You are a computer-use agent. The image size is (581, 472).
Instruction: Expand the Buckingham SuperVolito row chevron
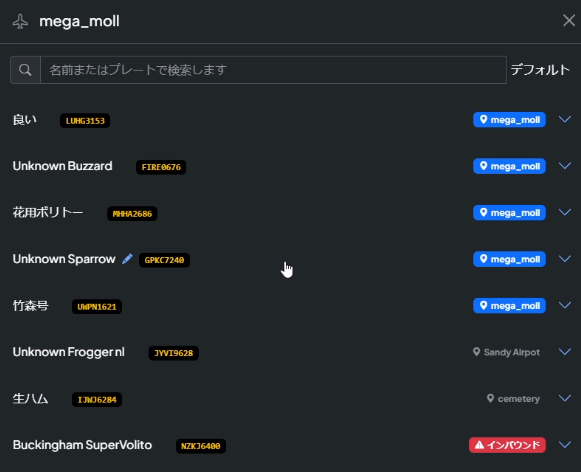pyautogui.click(x=565, y=445)
